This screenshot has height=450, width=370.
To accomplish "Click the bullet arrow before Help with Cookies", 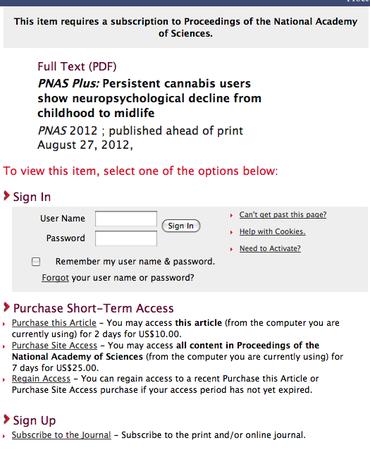I will [231, 232].
